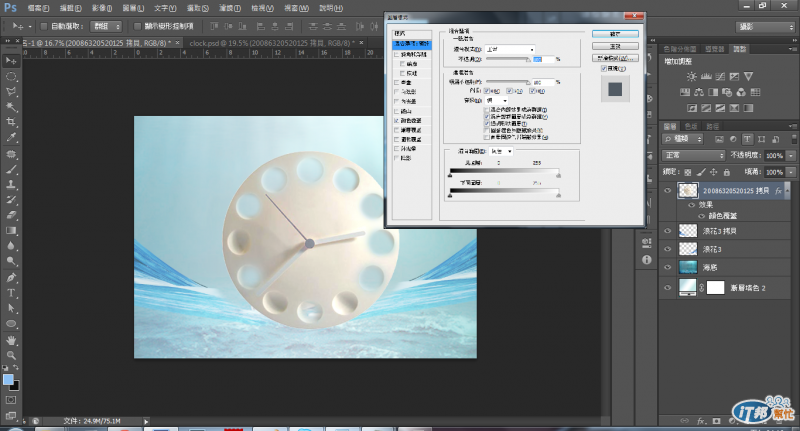Hide the 海底 layer
The image size is (800, 431).
coord(667,267)
